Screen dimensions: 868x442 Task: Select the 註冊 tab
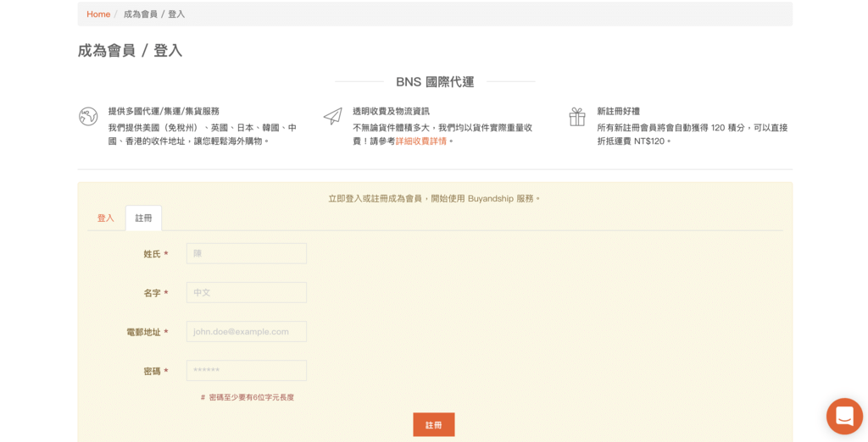coord(143,218)
